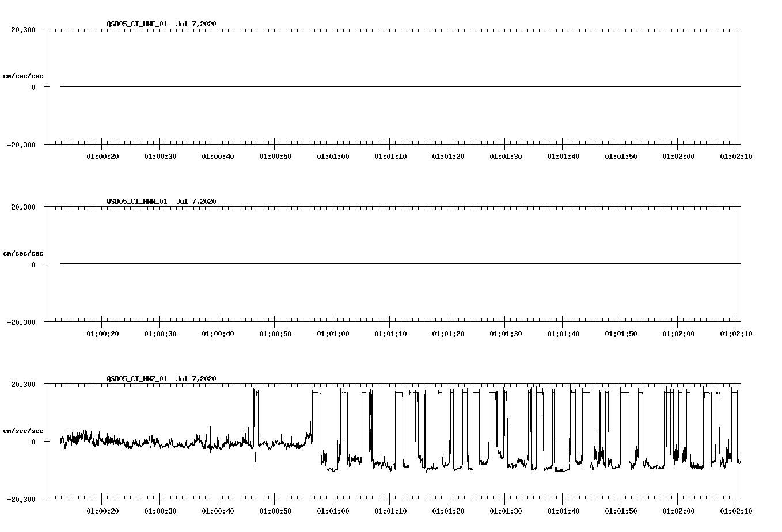Viewport: 782px width, 532px height.
Task: Click the 01:00:30 time label under HNE plot
Action: click(160, 156)
